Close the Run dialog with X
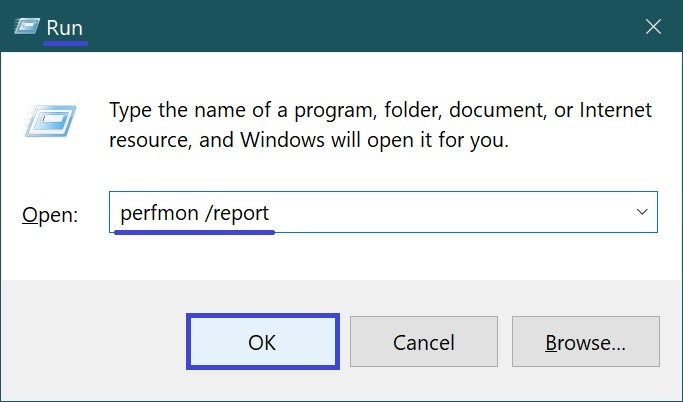Image resolution: width=683 pixels, height=402 pixels. pyautogui.click(x=653, y=27)
